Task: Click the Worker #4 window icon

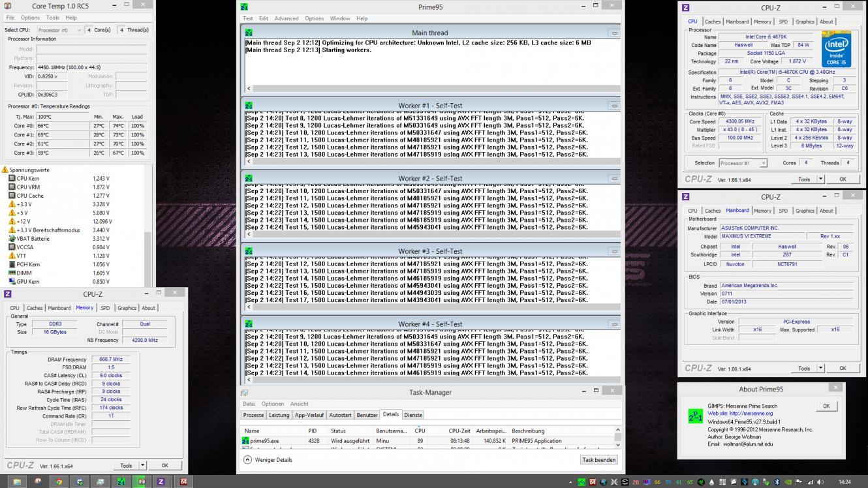Action: click(249, 324)
